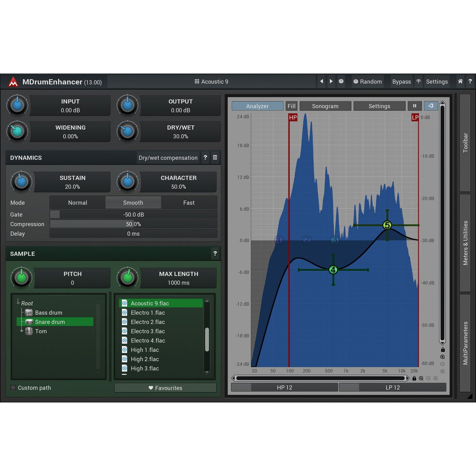Viewport: 476px width, 476px height.
Task: Enable the Custom path checkbox
Action: click(x=13, y=388)
